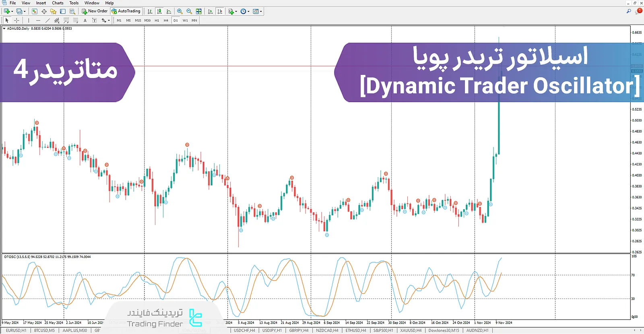The width and height of the screenshot is (644, 334).
Task: Select the Horizontal Line tool
Action: (38, 20)
